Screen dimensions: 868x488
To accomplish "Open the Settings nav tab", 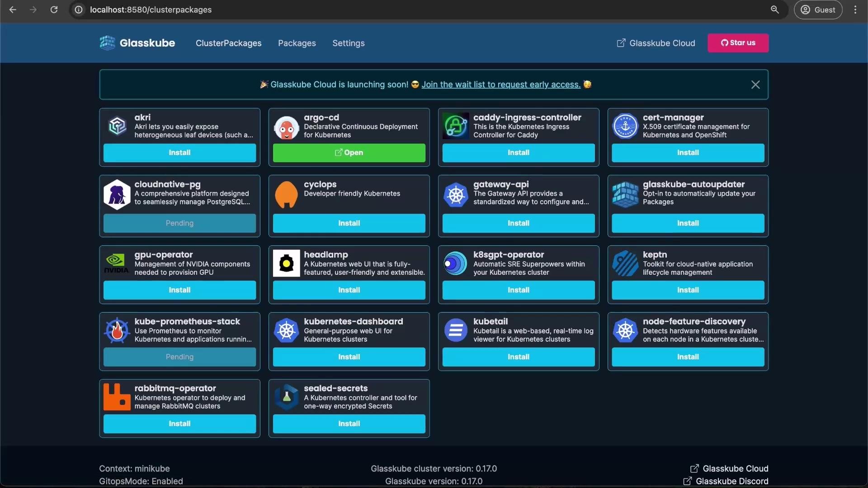I will pos(349,43).
